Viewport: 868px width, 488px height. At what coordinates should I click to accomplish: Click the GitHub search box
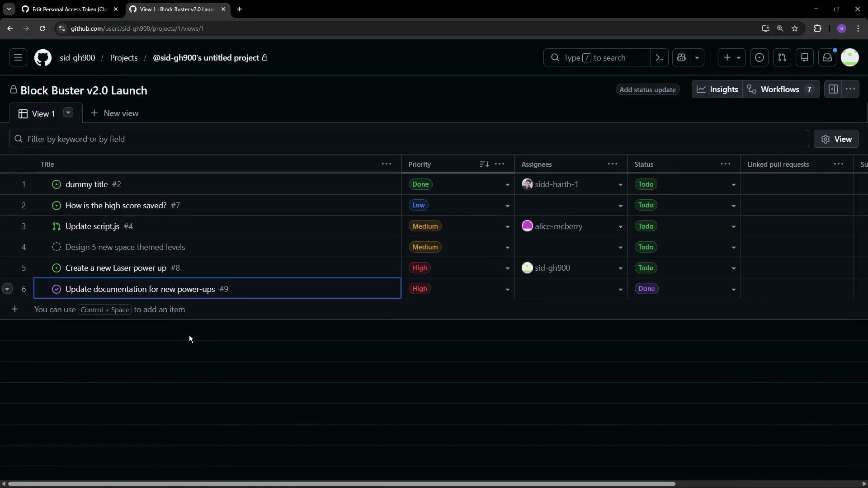click(597, 58)
